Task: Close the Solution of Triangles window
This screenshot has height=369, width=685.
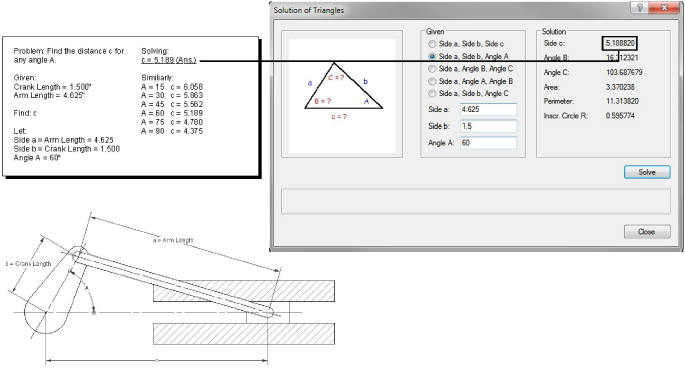Action: coord(664,7)
